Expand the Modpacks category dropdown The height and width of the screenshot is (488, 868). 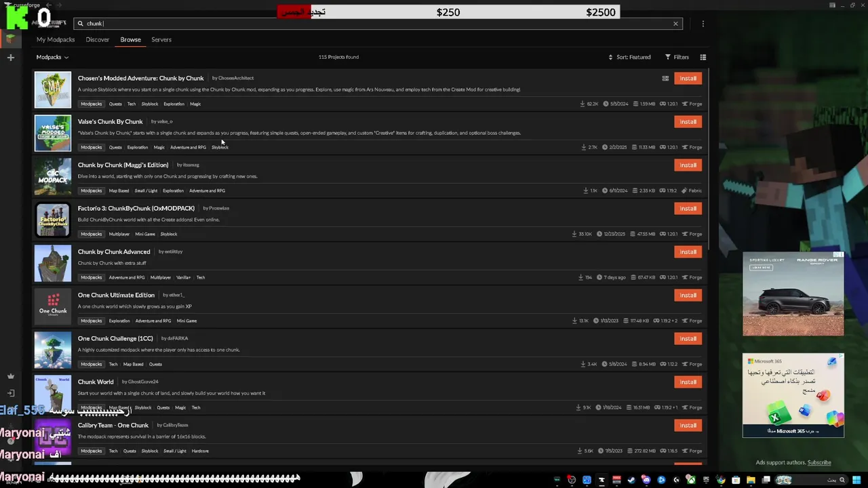[x=52, y=57]
